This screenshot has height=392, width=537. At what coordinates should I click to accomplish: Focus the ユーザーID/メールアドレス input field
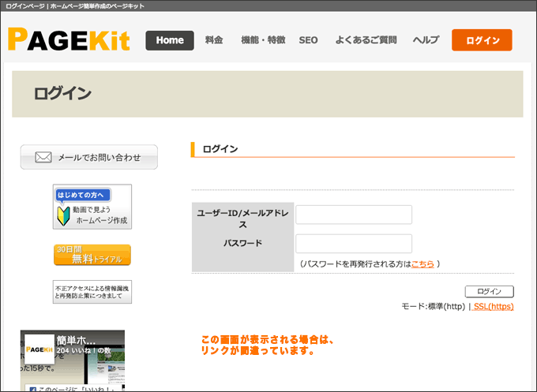[x=354, y=215]
